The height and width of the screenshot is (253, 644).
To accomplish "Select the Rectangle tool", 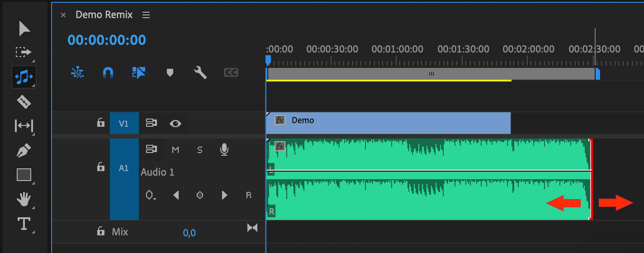I will pos(24,175).
